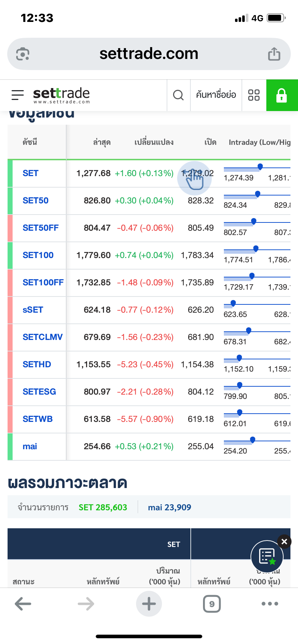298x644 pixels.
Task: Tap the settrade.com address bar
Action: [149, 54]
